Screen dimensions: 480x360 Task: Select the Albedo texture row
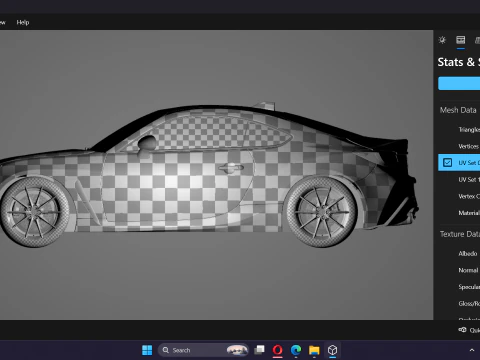[x=459, y=254]
